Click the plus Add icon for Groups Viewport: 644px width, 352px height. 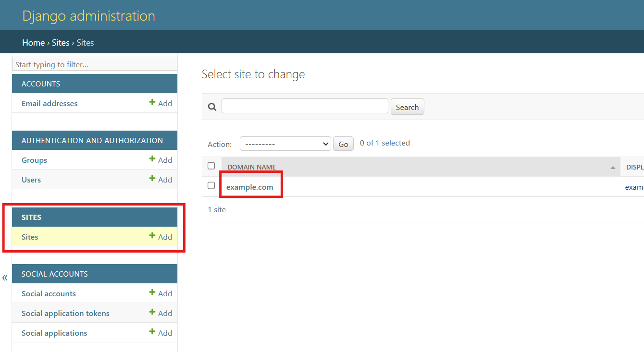click(152, 159)
